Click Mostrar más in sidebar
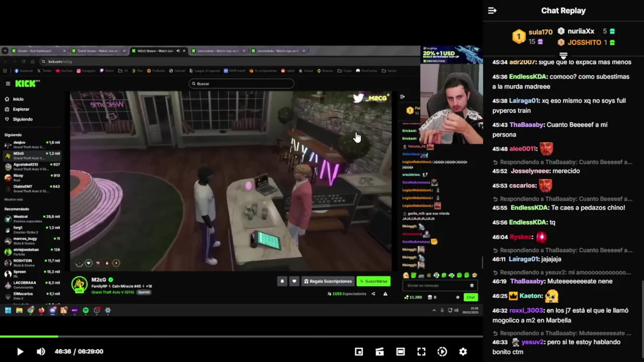 point(14,200)
